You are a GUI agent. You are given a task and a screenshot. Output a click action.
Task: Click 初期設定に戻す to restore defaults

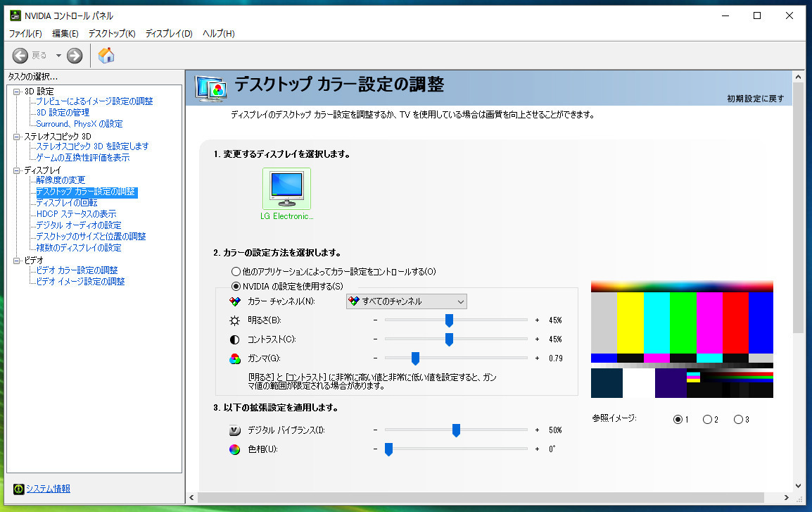click(x=756, y=99)
